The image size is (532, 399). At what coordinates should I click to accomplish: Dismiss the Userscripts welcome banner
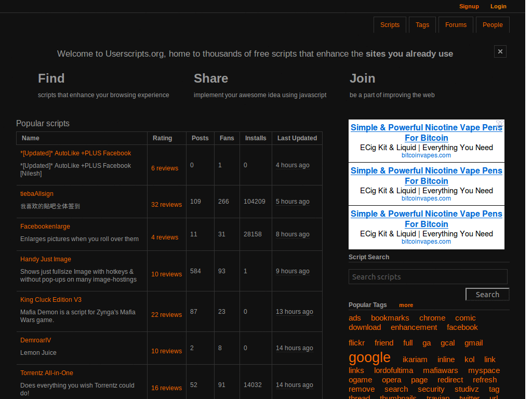(x=500, y=51)
